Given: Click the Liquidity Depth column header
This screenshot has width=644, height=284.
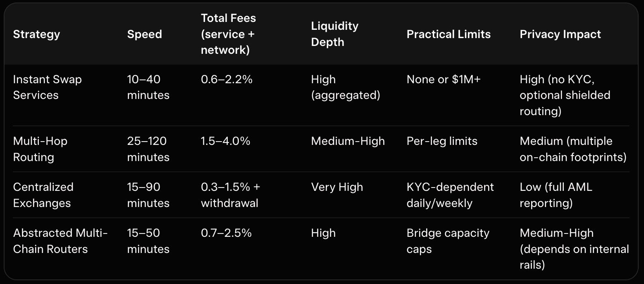Looking at the screenshot, I should (x=334, y=34).
